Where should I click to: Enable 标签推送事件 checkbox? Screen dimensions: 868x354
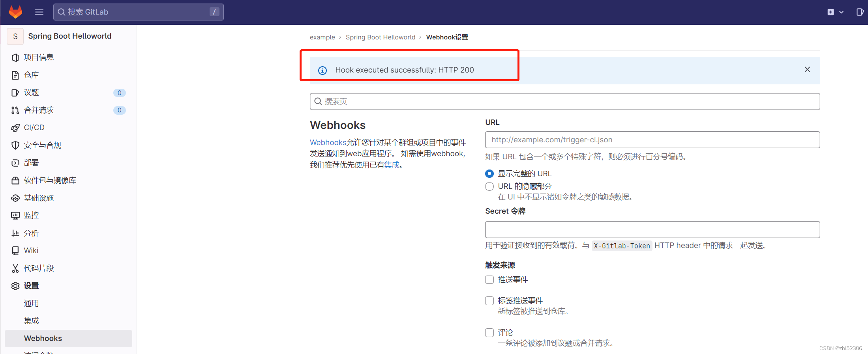pyautogui.click(x=489, y=301)
